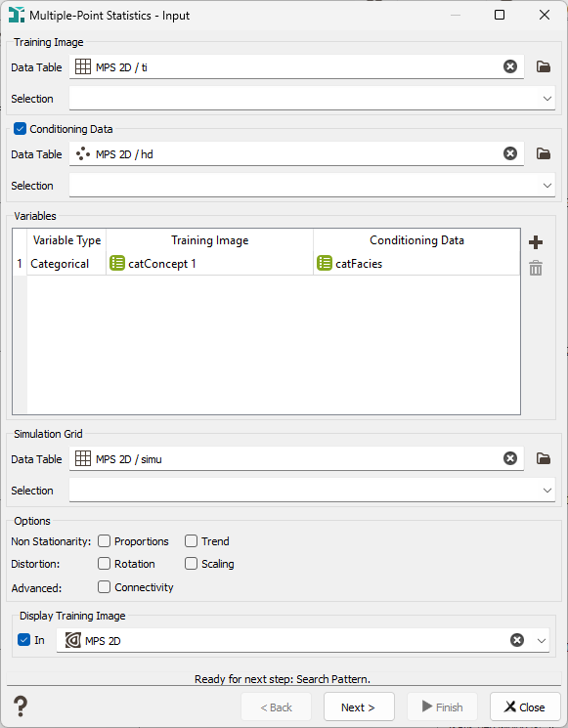
Task: Clear the MPS 2D / simu data table
Action: point(510,458)
